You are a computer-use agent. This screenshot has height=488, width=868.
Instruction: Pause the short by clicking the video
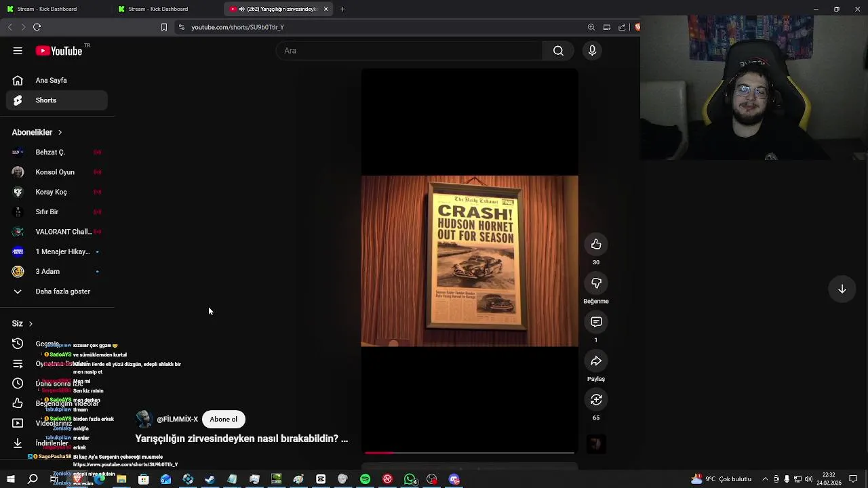coord(469,261)
